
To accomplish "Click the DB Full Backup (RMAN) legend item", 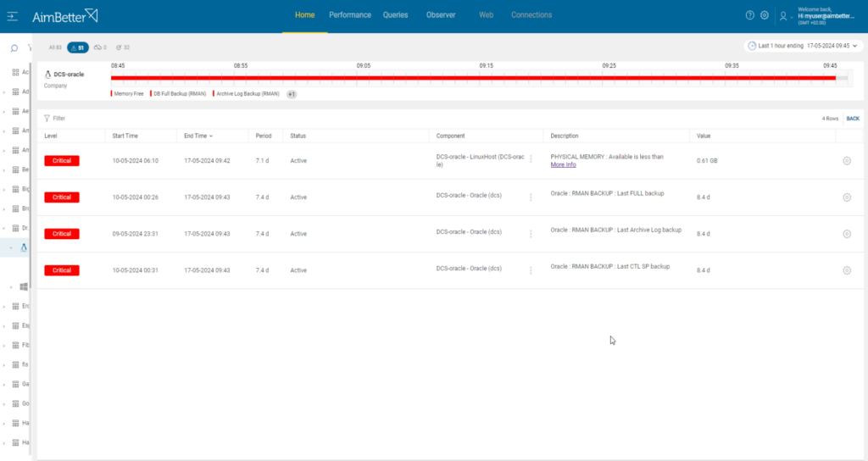I will click(178, 94).
